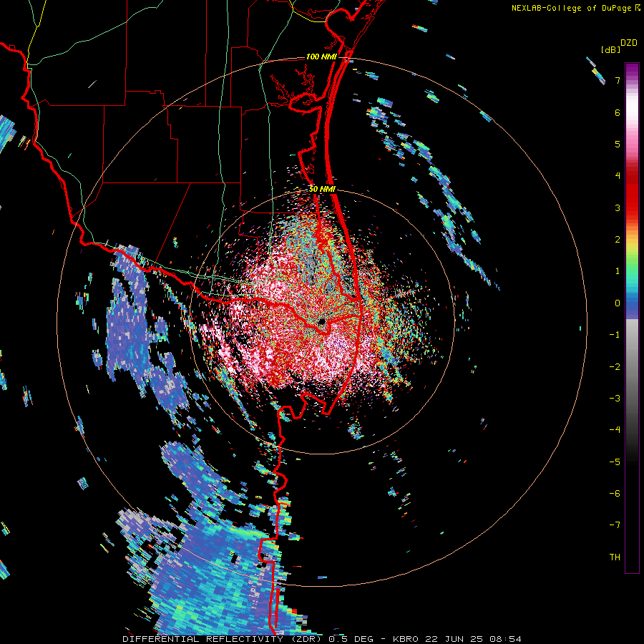Click the -4 value on the color scale

(615, 430)
